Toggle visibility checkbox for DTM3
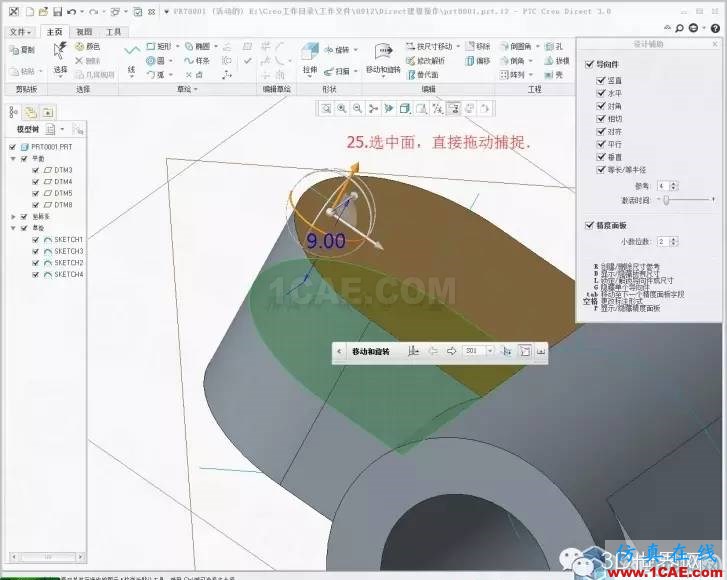 point(35,170)
